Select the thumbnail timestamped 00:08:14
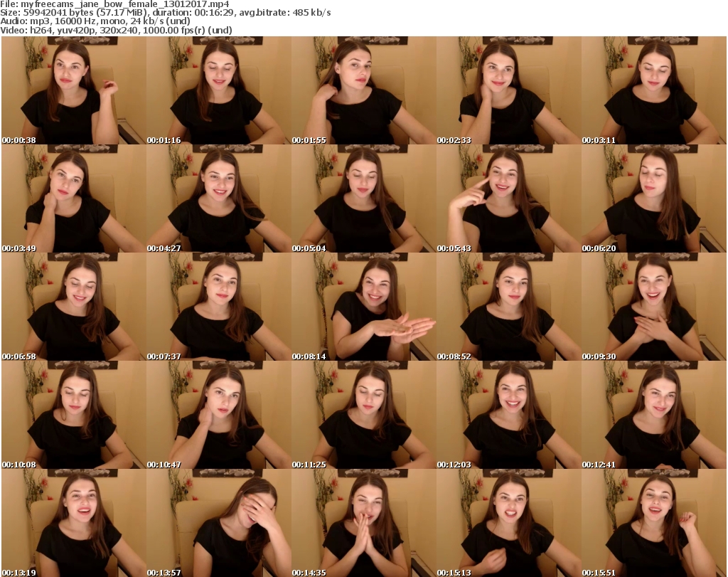The width and height of the screenshot is (728, 577). 364,307
